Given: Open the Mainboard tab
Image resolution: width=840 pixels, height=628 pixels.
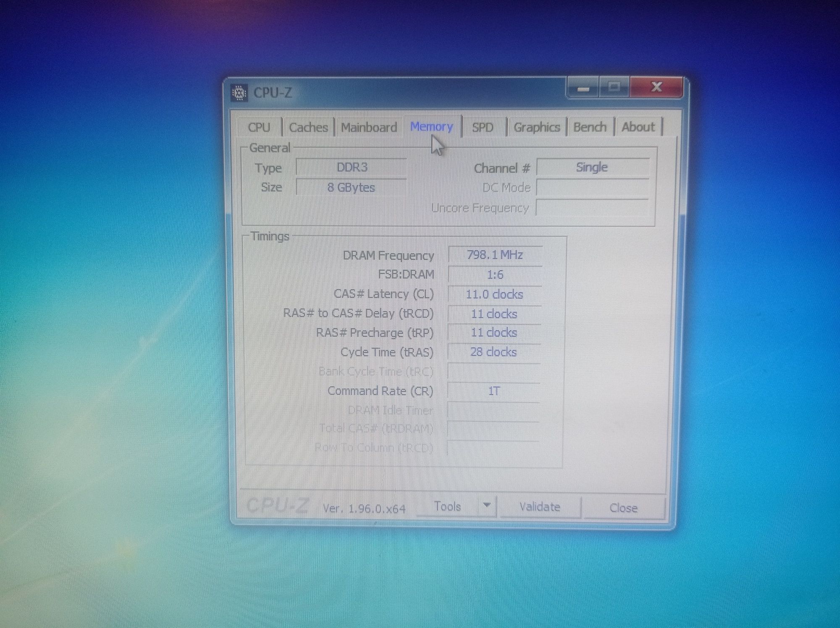Looking at the screenshot, I should point(369,127).
